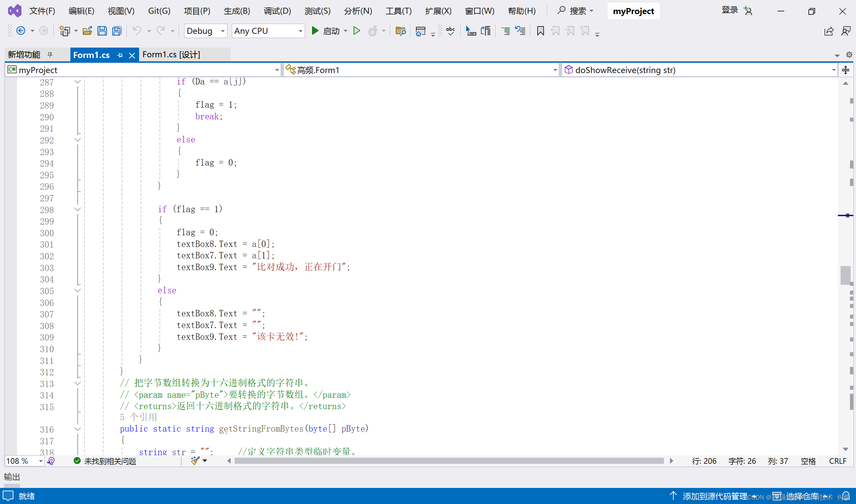
Task: Click the vertical scrollbar thumb
Action: coord(846,275)
